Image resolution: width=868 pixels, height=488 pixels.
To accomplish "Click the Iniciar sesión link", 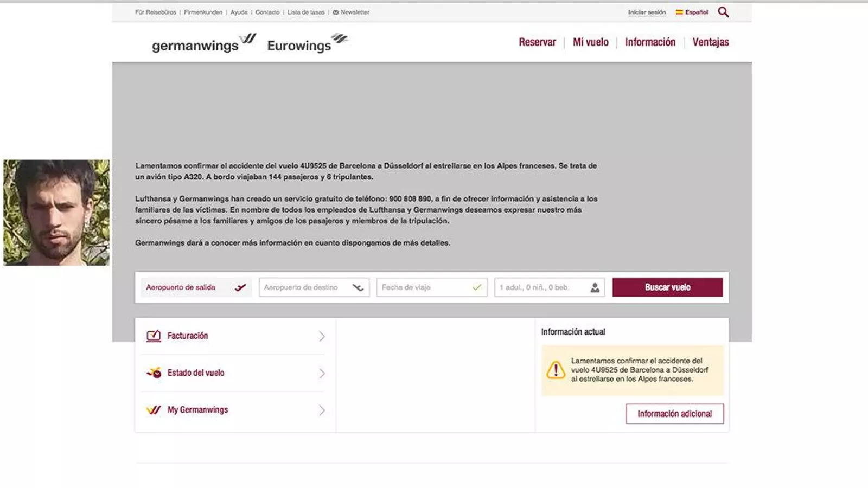I will click(x=647, y=12).
